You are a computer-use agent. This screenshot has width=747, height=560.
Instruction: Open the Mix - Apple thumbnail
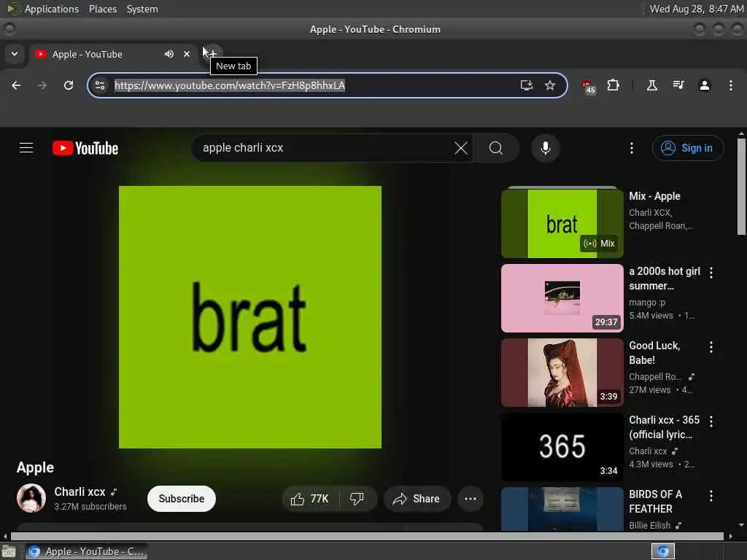pyautogui.click(x=562, y=223)
